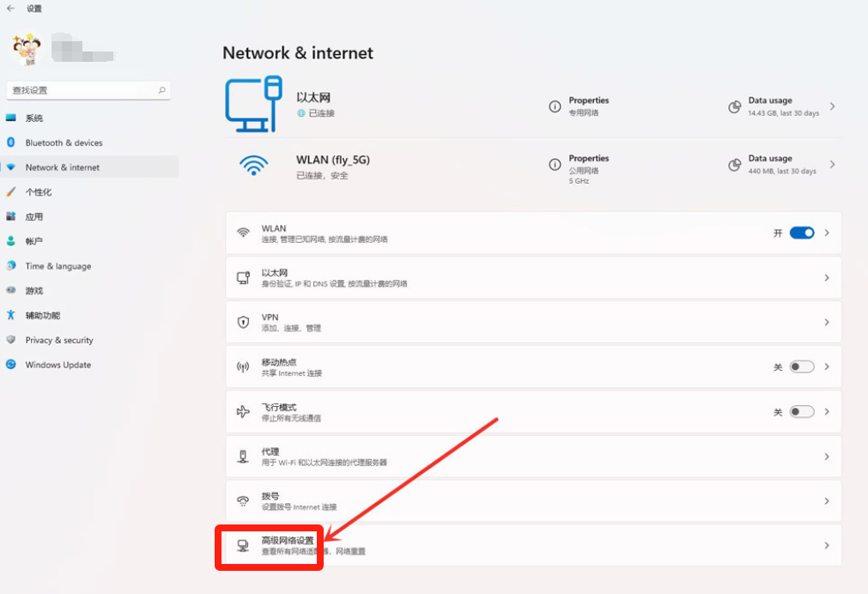Expand the VPN row chevron
The width and height of the screenshot is (868, 594).
click(827, 322)
